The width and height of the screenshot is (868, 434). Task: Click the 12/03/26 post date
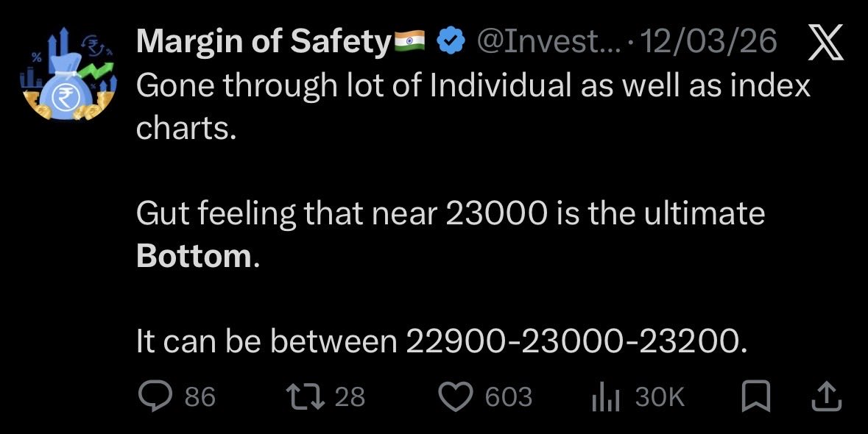pyautogui.click(x=710, y=43)
